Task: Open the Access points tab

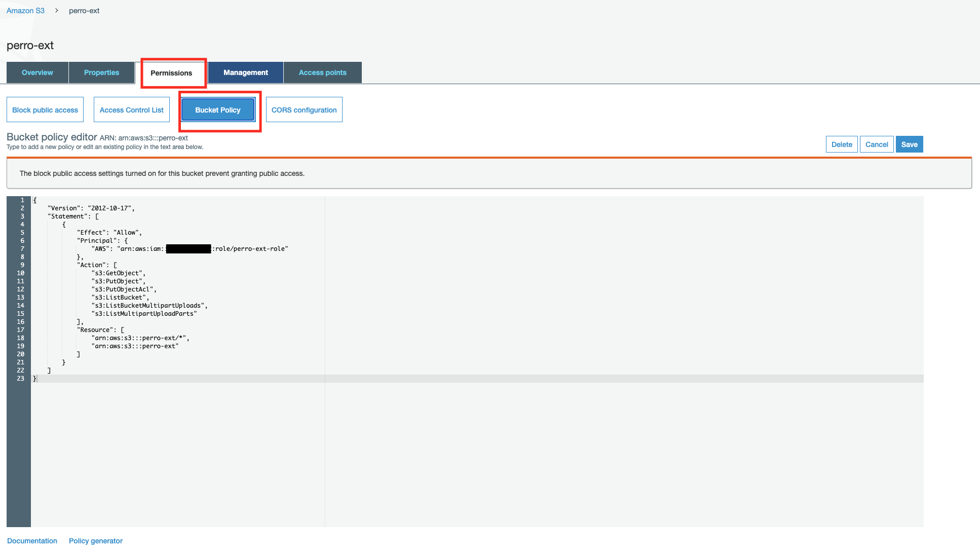Action: coord(322,72)
